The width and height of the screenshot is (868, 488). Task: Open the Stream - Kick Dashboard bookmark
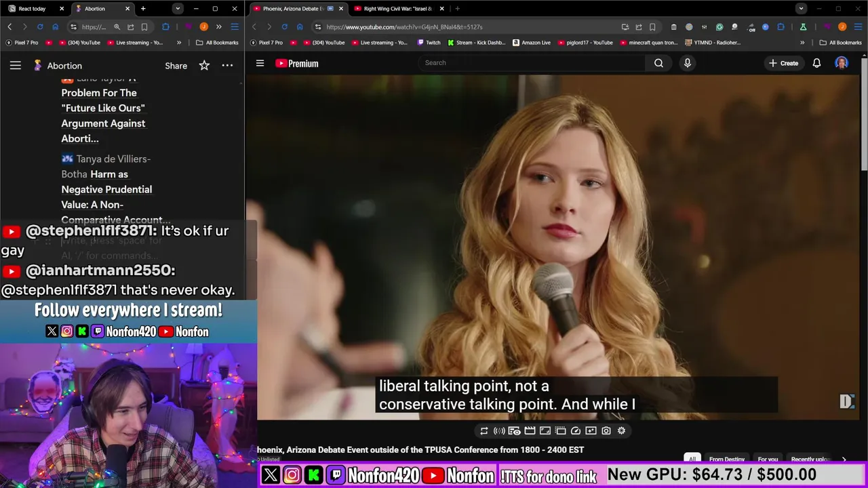coord(476,42)
